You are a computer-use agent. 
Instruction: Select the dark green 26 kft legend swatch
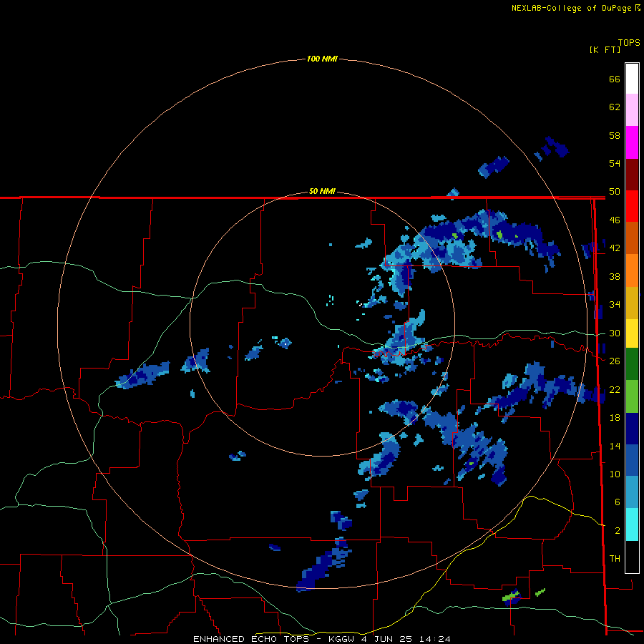pyautogui.click(x=632, y=364)
